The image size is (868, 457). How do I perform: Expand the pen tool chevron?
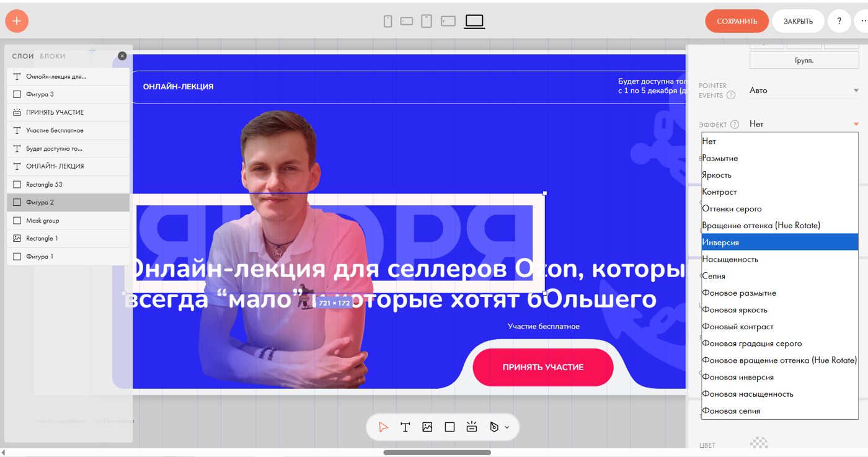[507, 427]
